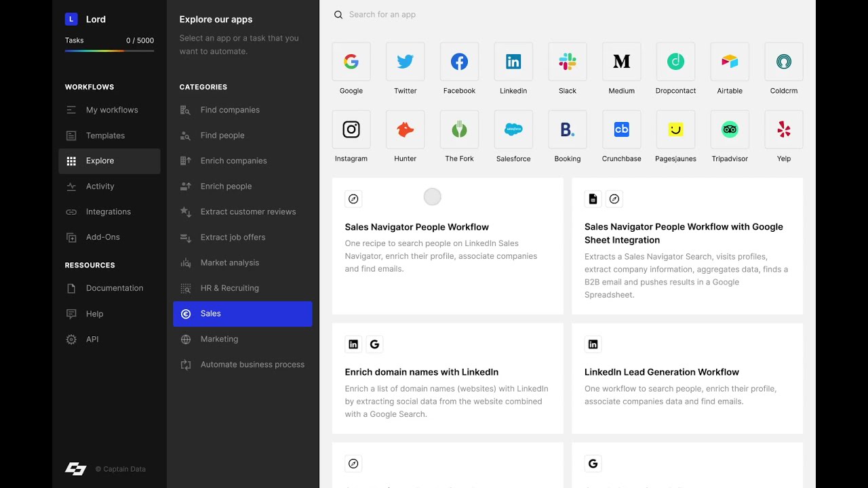This screenshot has width=868, height=488.
Task: Click the Tasks usage progress bar
Action: click(x=110, y=51)
